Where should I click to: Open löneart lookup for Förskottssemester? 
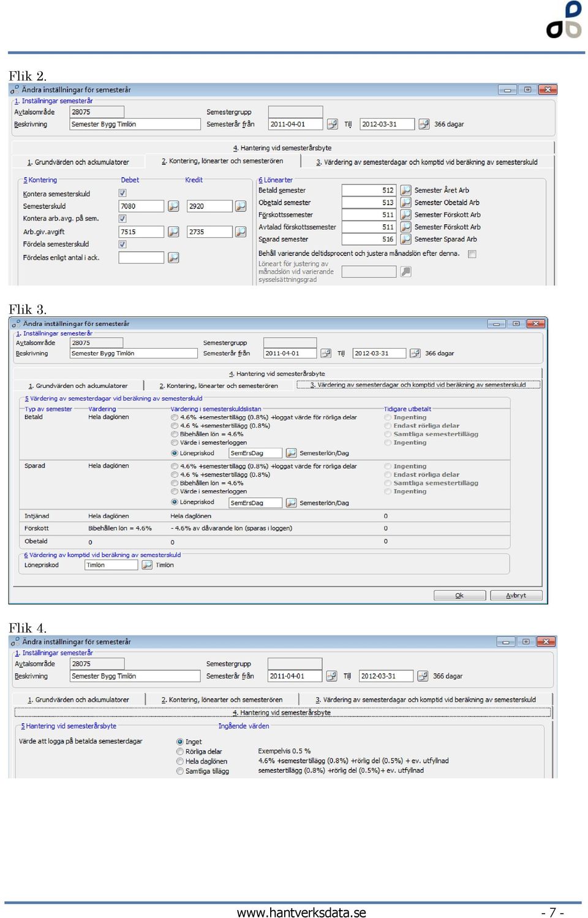405,214
